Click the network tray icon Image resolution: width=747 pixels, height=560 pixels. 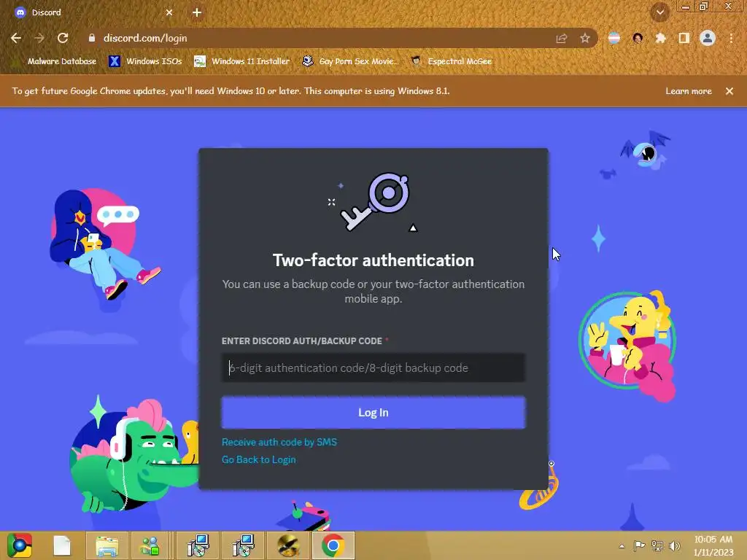click(x=657, y=545)
